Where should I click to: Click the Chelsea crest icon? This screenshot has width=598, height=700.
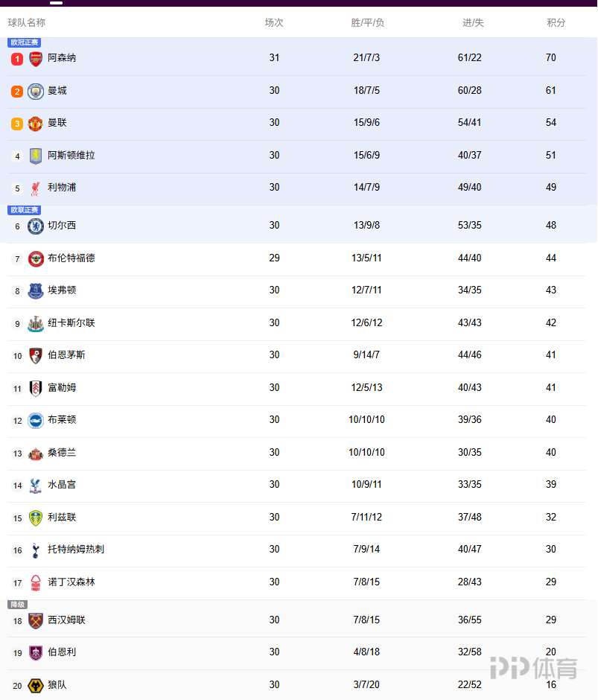tap(36, 226)
